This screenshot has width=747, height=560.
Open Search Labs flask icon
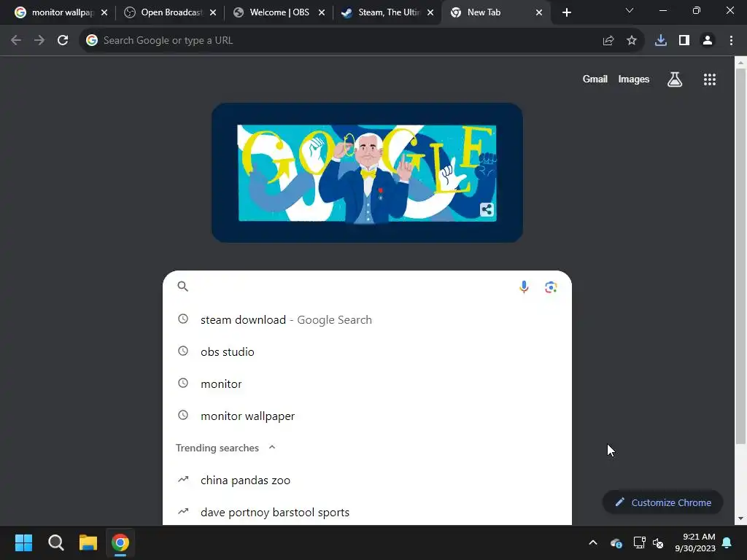click(x=674, y=79)
